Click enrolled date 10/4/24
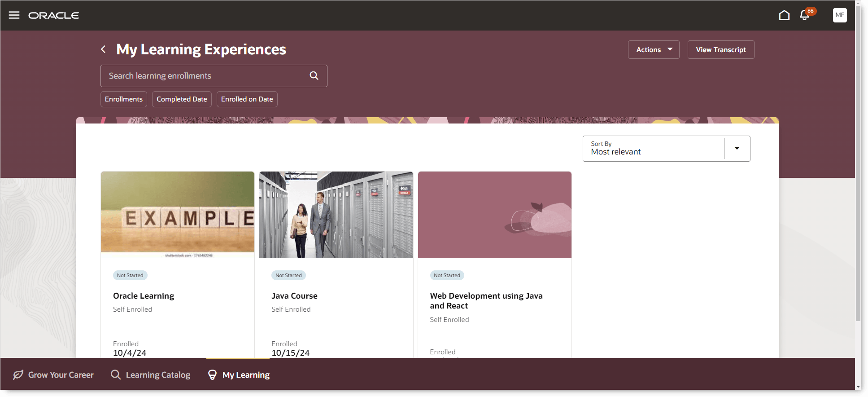This screenshot has height=397, width=868. click(x=130, y=353)
